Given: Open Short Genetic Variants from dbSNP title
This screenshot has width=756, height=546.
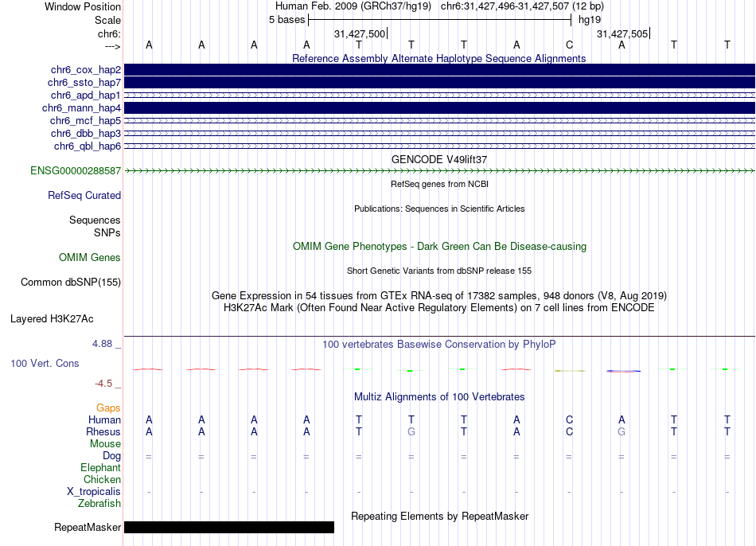Looking at the screenshot, I should click(439, 271).
